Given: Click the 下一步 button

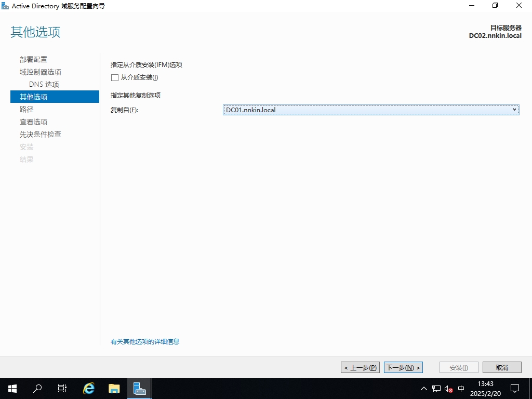Looking at the screenshot, I should (403, 367).
